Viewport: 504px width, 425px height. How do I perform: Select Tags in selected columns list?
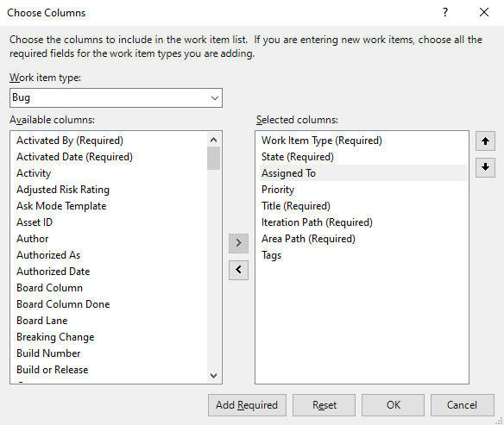coord(272,255)
